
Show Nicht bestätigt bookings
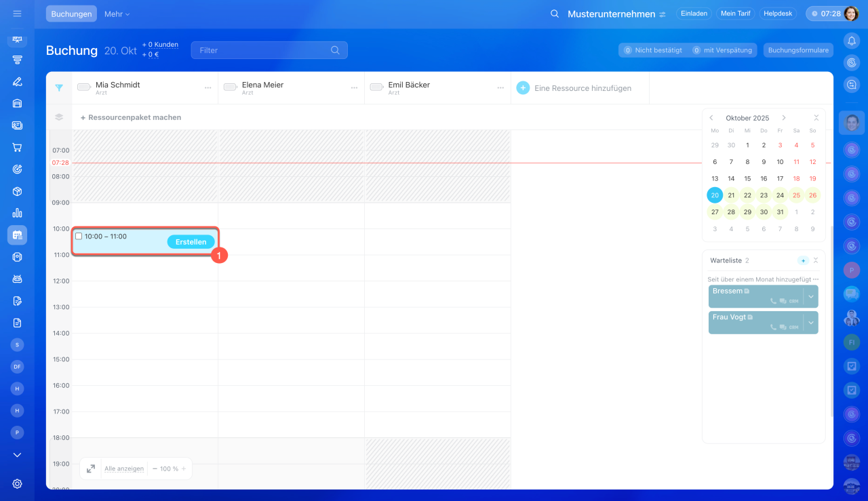(652, 50)
